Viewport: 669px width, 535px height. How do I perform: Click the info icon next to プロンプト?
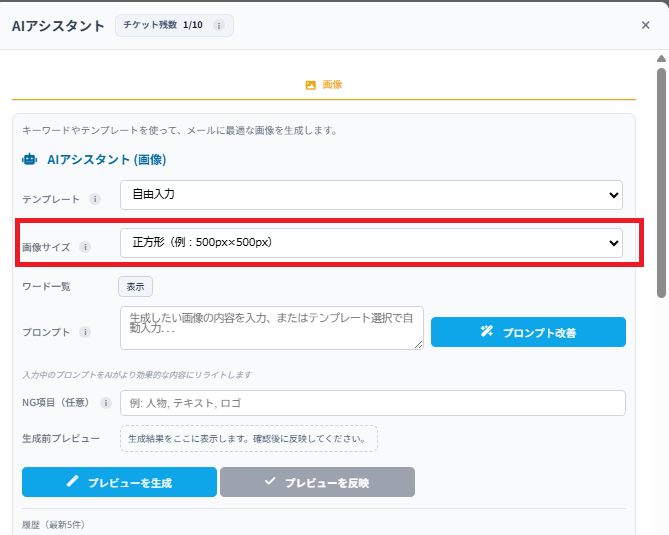click(85, 332)
